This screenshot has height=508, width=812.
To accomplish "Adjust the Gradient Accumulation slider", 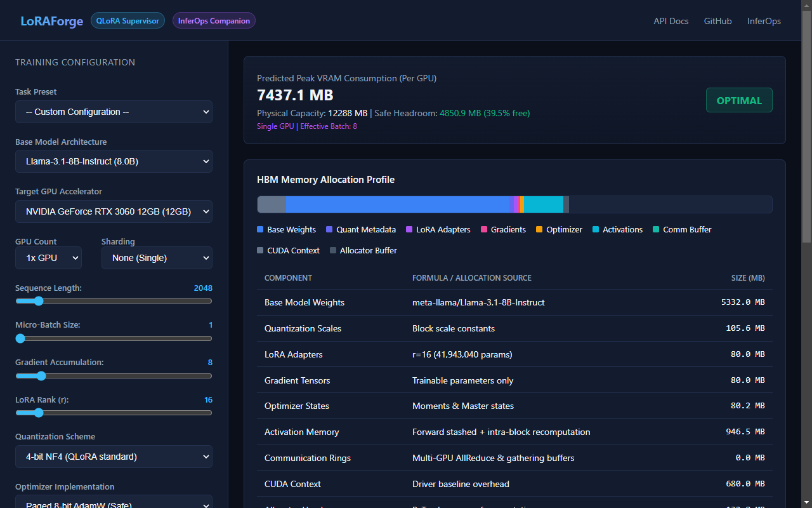I will tap(114, 376).
